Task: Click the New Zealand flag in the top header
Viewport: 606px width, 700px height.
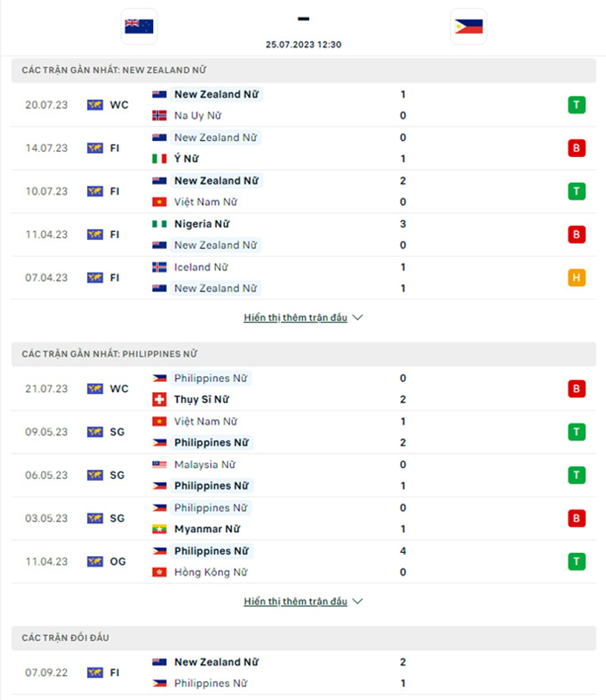Action: click(137, 26)
